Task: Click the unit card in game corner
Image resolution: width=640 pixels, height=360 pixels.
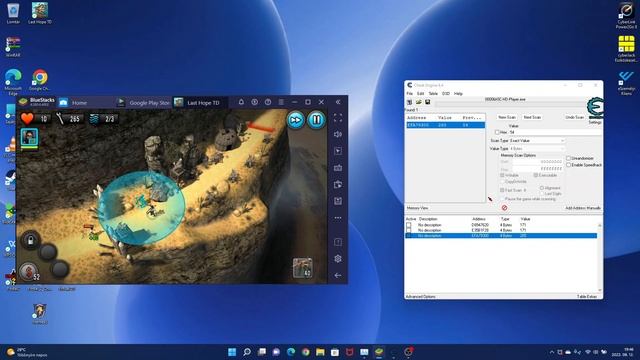Action: click(x=302, y=268)
